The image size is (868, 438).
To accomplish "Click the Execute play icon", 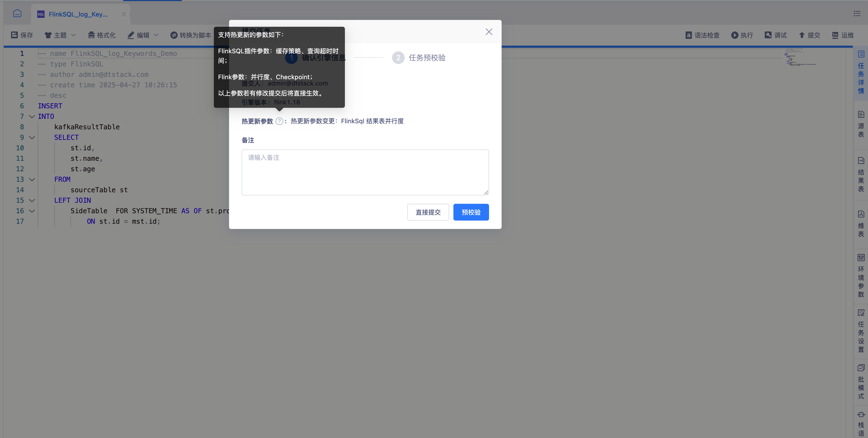I will 735,35.
